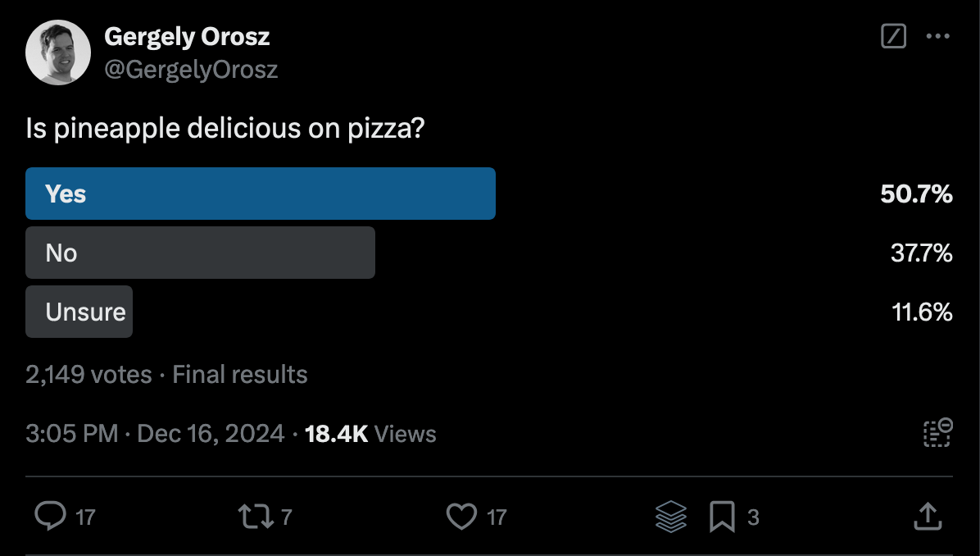
Task: View the 18.4K Views analytics
Action: point(370,434)
